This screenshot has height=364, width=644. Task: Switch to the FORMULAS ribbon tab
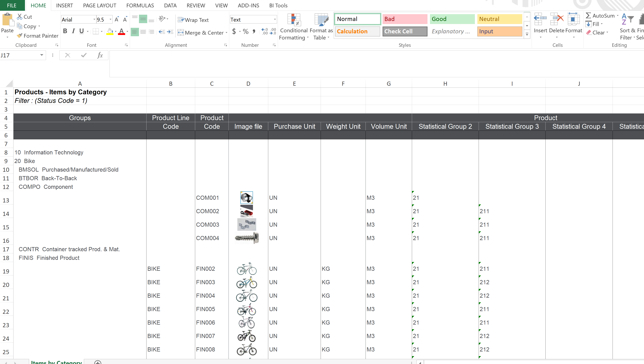[x=140, y=5]
